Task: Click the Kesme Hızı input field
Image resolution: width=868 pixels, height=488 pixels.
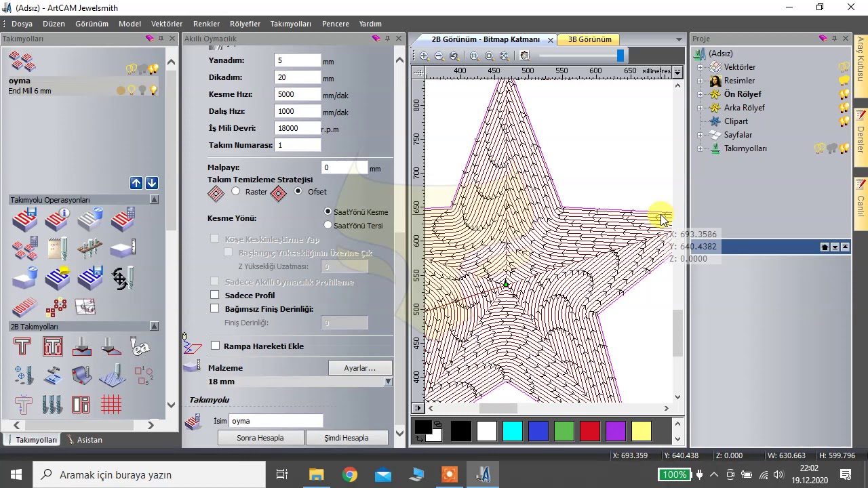Action: click(298, 94)
